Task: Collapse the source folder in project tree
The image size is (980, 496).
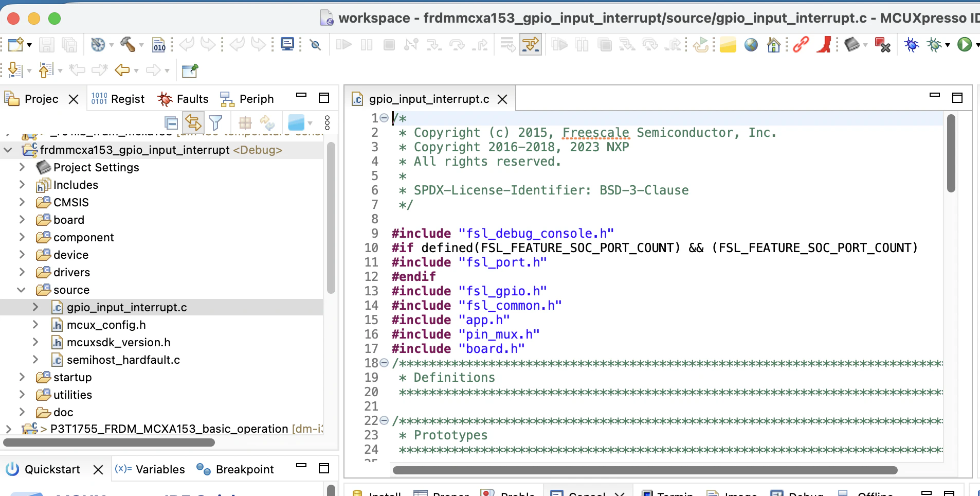Action: (x=22, y=290)
